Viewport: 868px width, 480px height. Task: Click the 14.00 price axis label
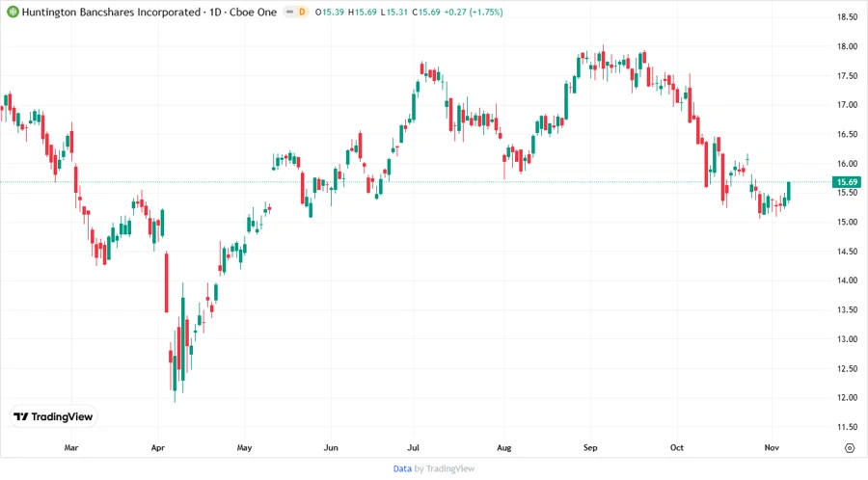[x=847, y=280]
